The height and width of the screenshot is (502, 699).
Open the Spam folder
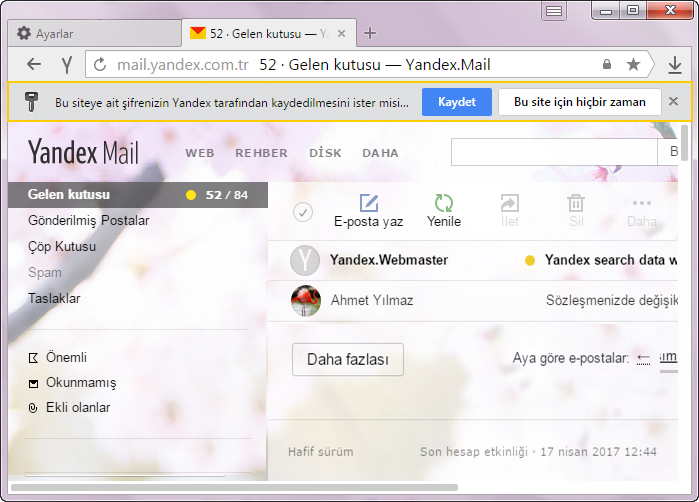point(45,272)
